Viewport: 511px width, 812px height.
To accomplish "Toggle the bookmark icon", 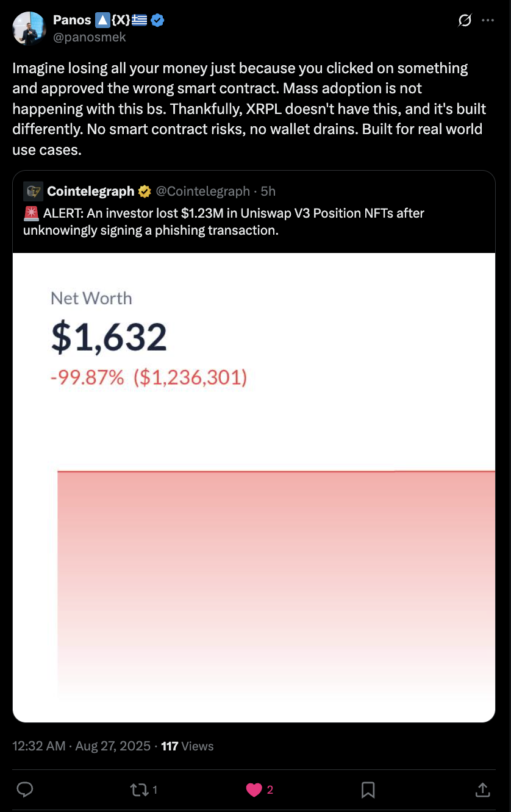I will [368, 790].
